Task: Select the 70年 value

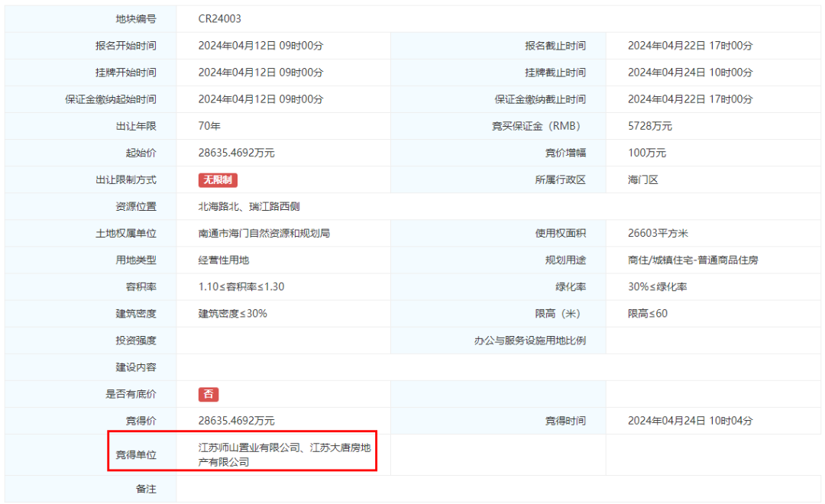Action: (x=209, y=126)
